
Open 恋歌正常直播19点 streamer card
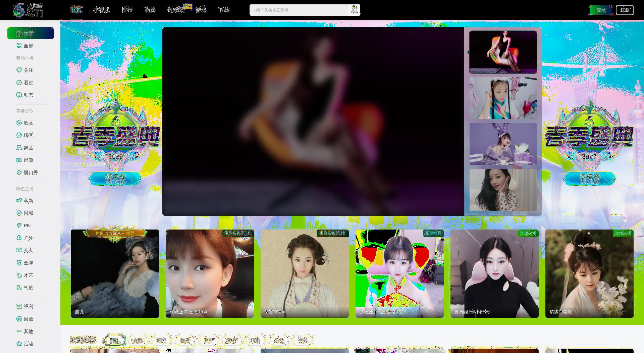(210, 273)
